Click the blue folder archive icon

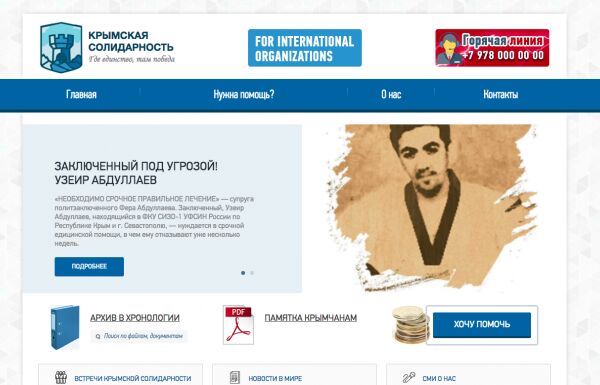pyautogui.click(x=65, y=327)
